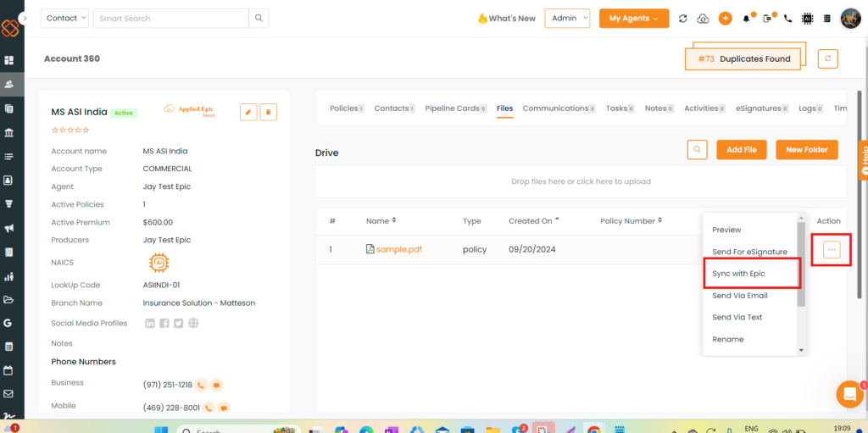Click the file drop upload area
868x433 pixels.
[581, 181]
